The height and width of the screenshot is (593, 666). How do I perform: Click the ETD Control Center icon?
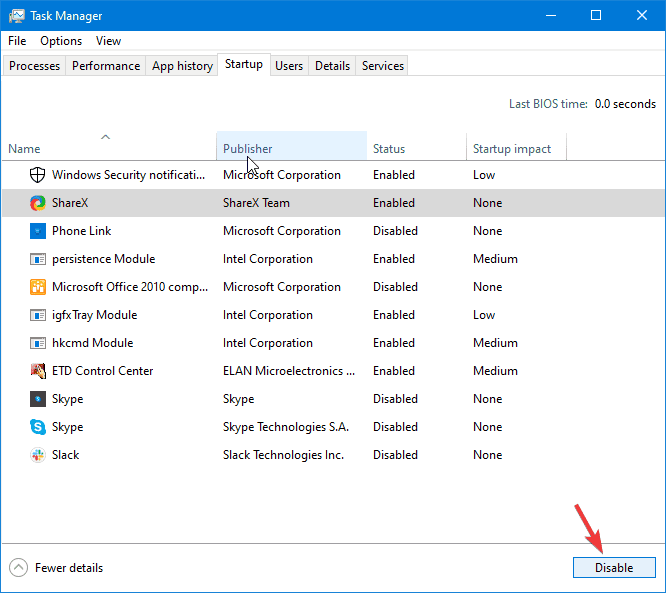tap(37, 371)
